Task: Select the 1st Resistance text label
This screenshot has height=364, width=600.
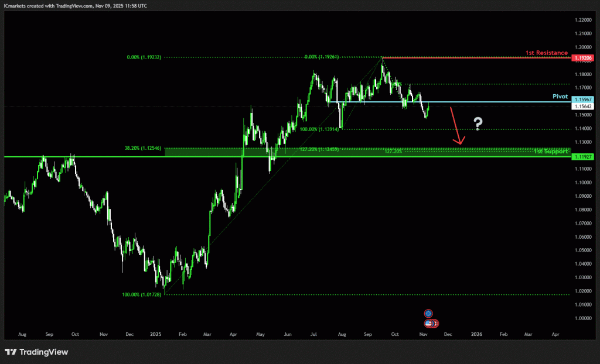Action: [546, 53]
